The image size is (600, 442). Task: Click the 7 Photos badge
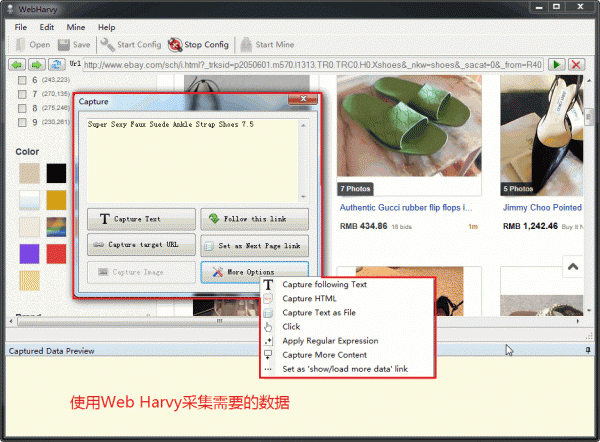[355, 189]
